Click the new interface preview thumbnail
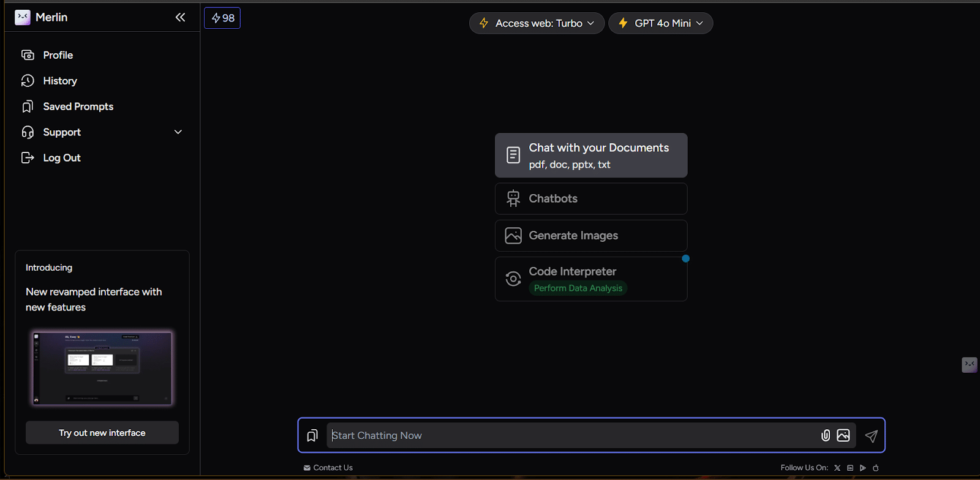This screenshot has height=480, width=980. click(x=102, y=369)
